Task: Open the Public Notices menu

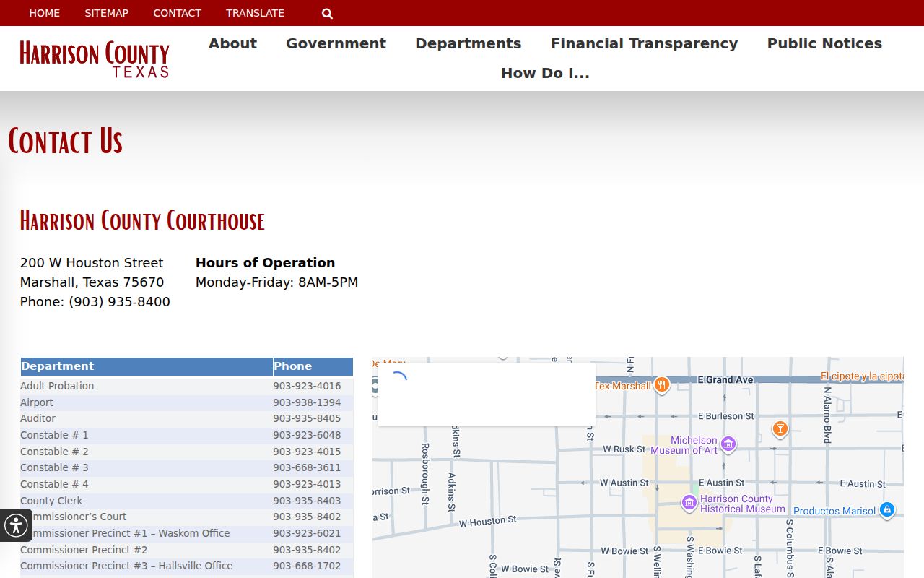Action: [x=824, y=43]
